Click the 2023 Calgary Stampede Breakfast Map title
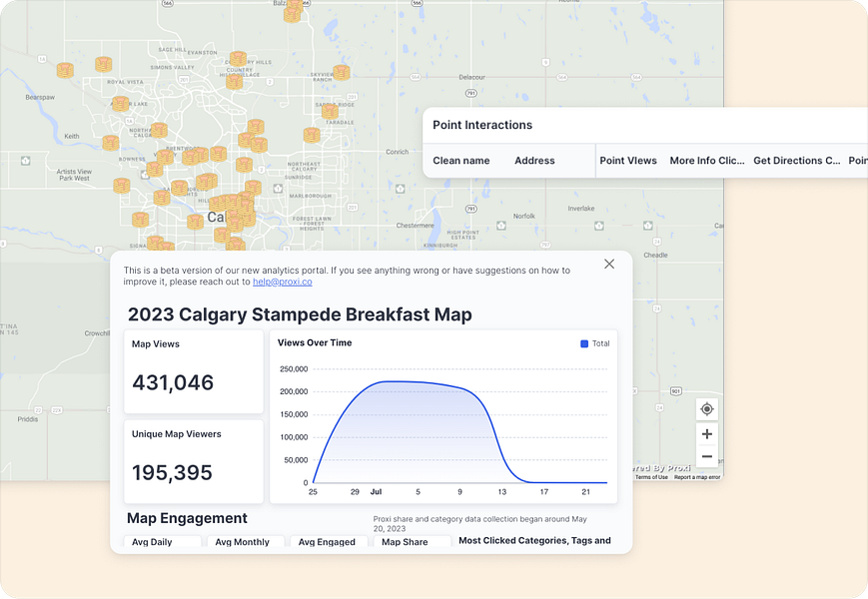Viewport: 868px width, 599px height. 300,314
